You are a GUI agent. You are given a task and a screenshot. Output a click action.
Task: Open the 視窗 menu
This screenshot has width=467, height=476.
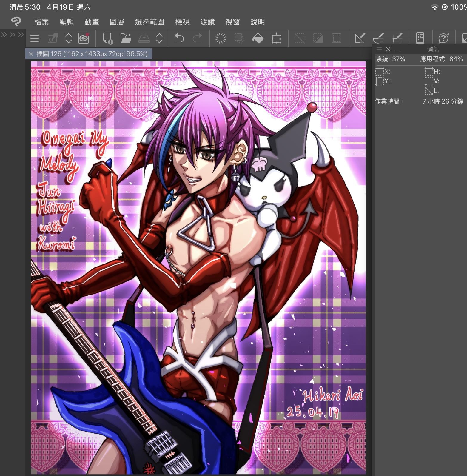[232, 22]
